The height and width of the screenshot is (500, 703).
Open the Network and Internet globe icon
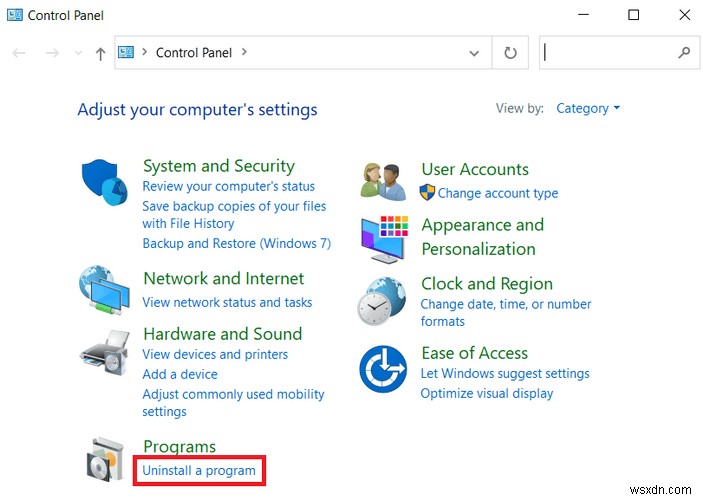(x=104, y=291)
